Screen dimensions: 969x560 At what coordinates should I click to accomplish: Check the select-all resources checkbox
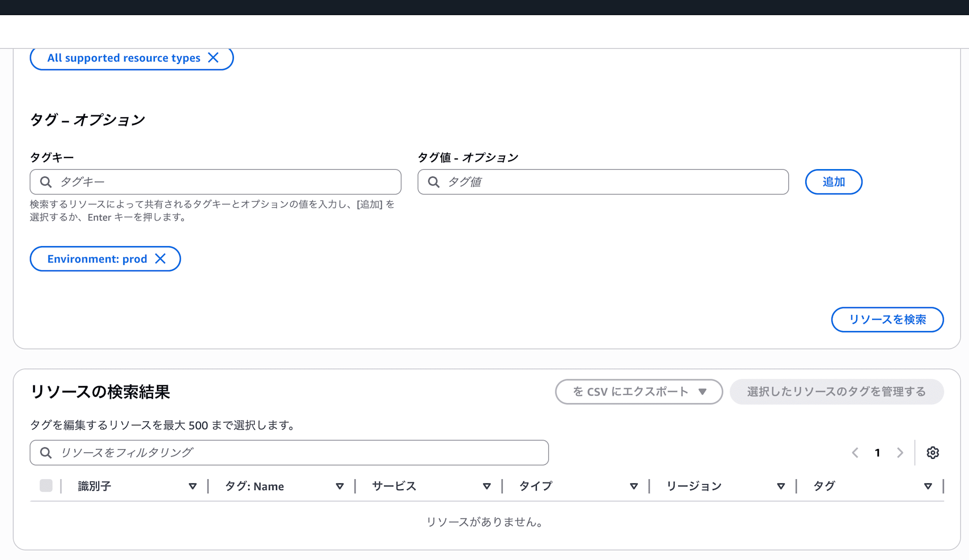pyautogui.click(x=46, y=486)
